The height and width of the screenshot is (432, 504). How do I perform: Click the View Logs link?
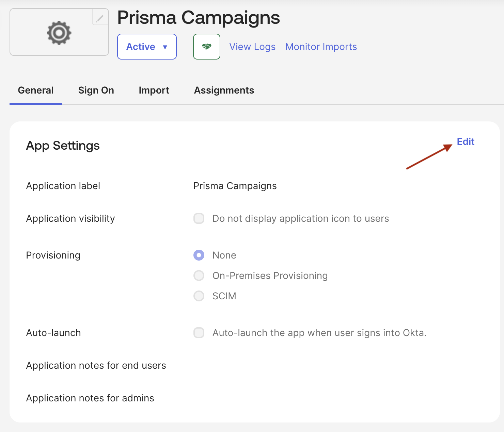click(252, 47)
